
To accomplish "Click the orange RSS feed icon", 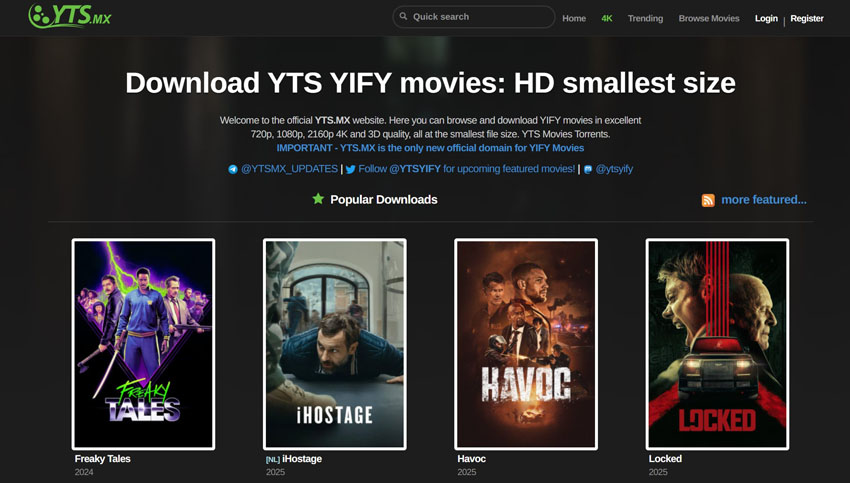I will point(708,201).
